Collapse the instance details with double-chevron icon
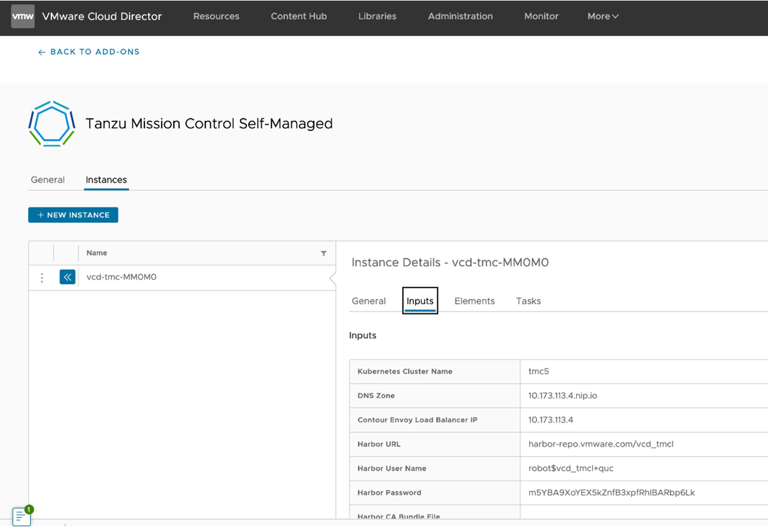The height and width of the screenshot is (532, 768). click(67, 277)
